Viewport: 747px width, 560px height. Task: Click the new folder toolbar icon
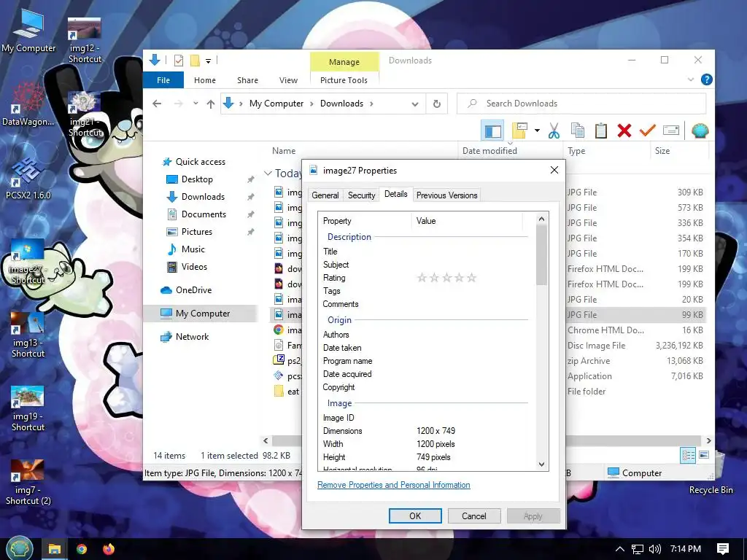519,131
